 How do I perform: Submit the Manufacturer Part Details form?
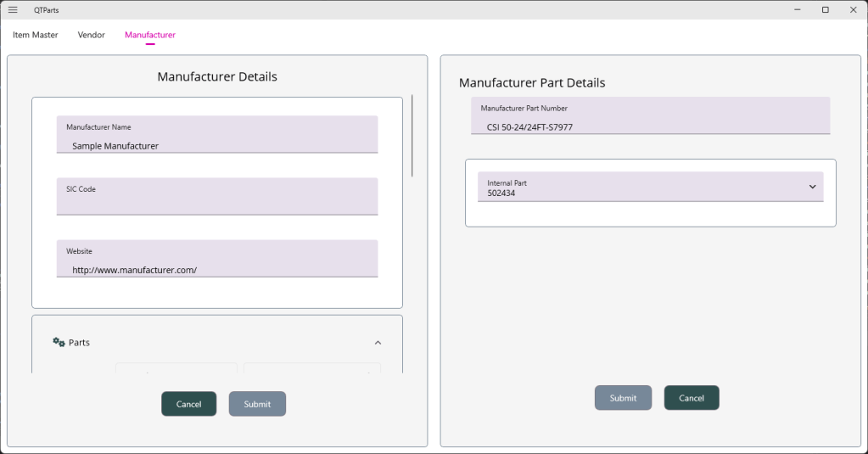coord(623,398)
